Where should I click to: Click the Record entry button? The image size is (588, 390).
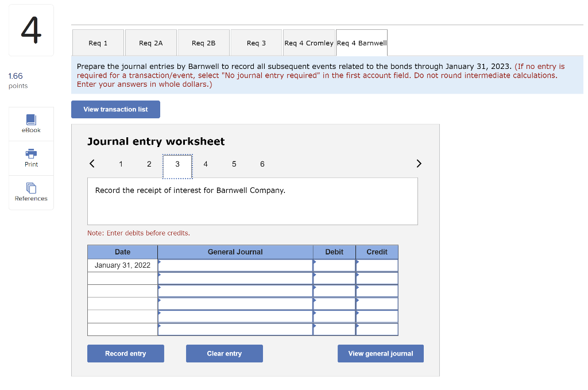pos(125,353)
